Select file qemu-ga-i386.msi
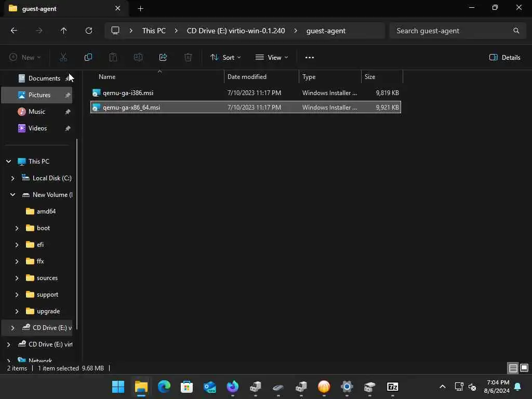This screenshot has height=399, width=532. tap(246, 92)
